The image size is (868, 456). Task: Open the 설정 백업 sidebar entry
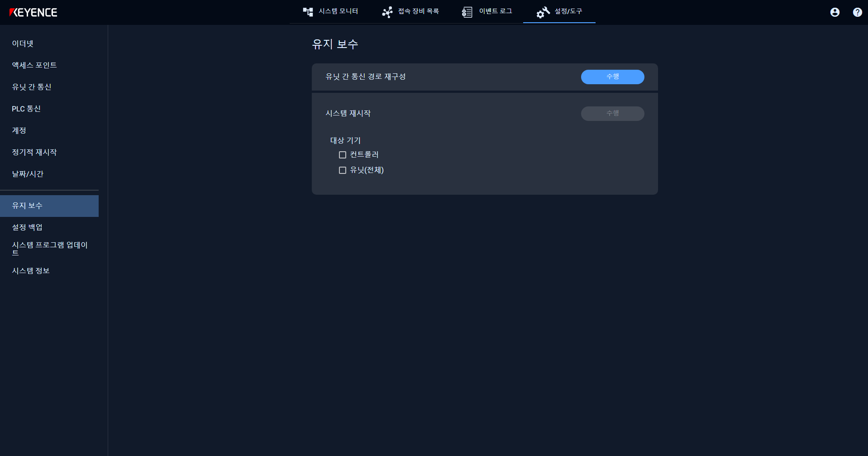point(27,227)
